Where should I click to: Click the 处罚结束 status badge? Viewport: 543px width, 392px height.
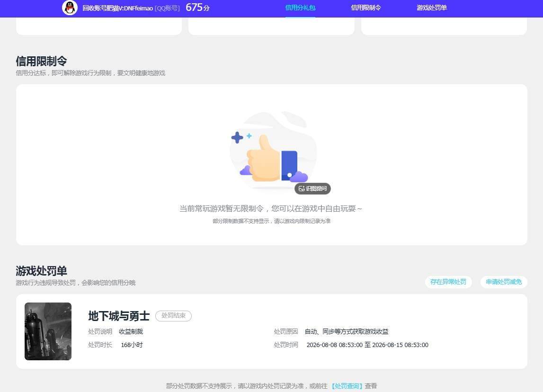(173, 316)
